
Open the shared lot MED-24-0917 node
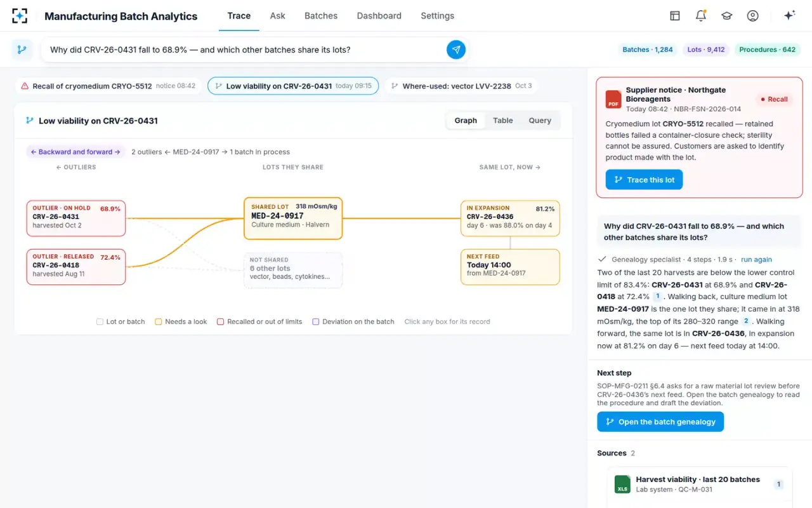click(x=293, y=218)
